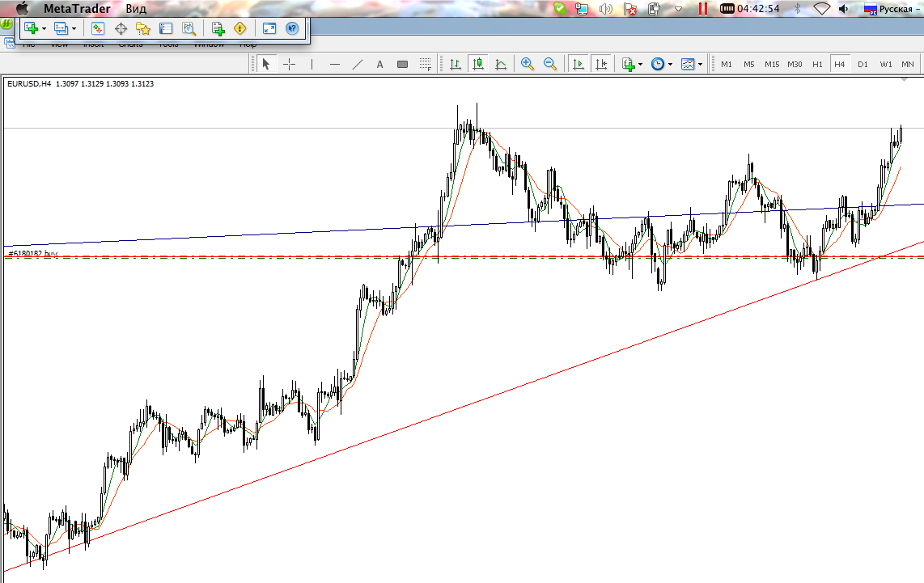Zoom in on the chart
The image size is (924, 583).
528,64
